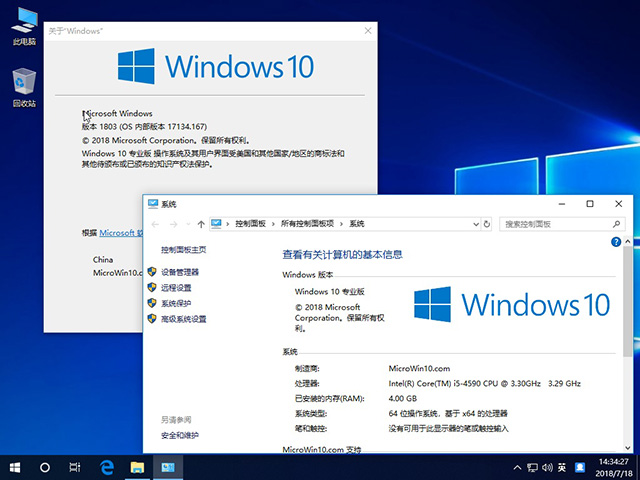Open 远程设置 (Remote settings) link
Image resolution: width=640 pixels, height=480 pixels.
176,288
